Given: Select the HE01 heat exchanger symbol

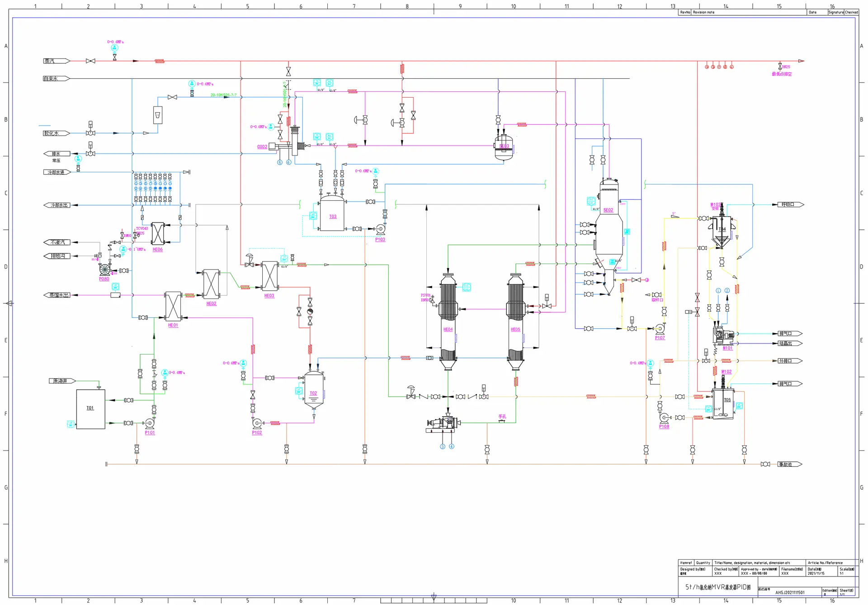Looking at the screenshot, I should [x=173, y=306].
